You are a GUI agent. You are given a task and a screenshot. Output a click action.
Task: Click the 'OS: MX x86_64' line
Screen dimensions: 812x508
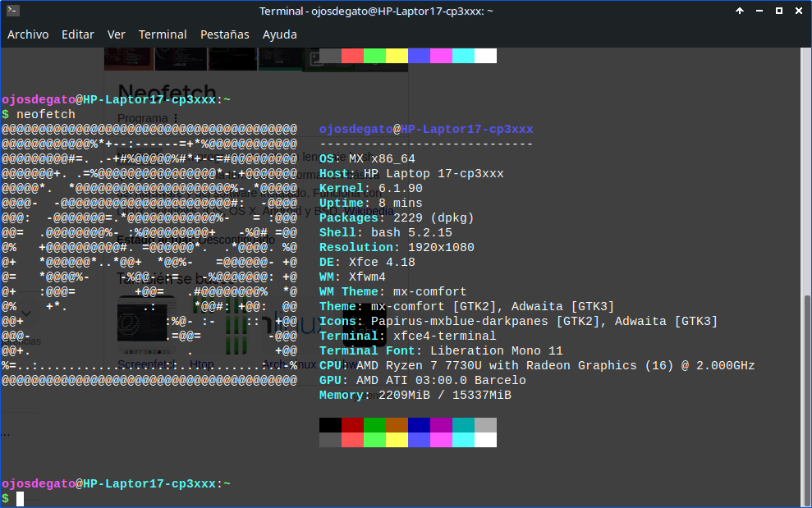click(367, 158)
